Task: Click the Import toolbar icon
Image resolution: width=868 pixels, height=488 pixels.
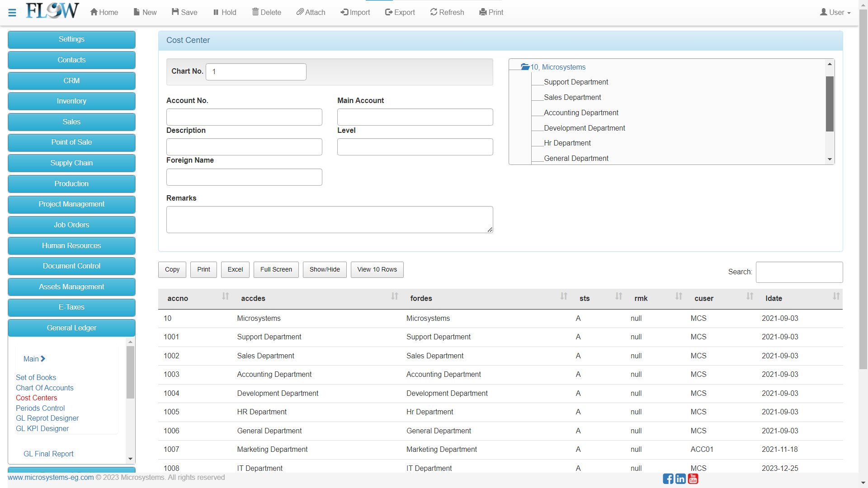Action: pos(344,12)
